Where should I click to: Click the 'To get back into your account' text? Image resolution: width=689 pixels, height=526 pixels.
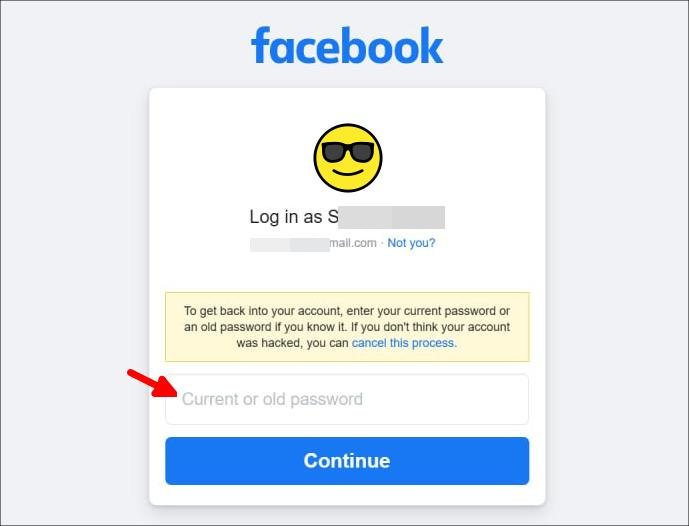263,311
